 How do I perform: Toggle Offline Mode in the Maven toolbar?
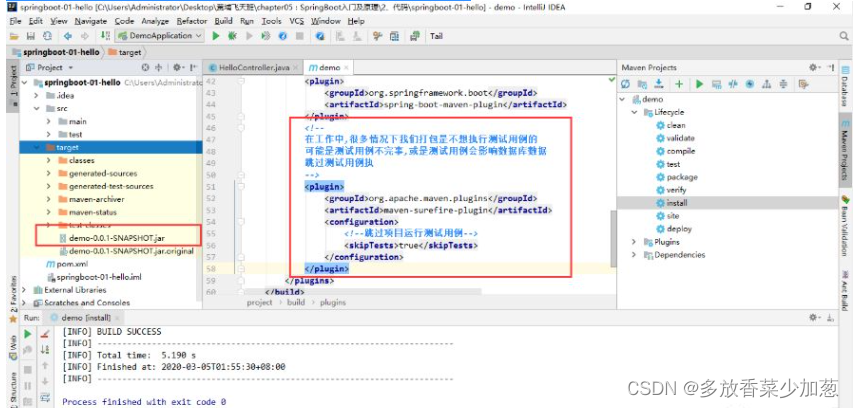pyautogui.click(x=733, y=84)
